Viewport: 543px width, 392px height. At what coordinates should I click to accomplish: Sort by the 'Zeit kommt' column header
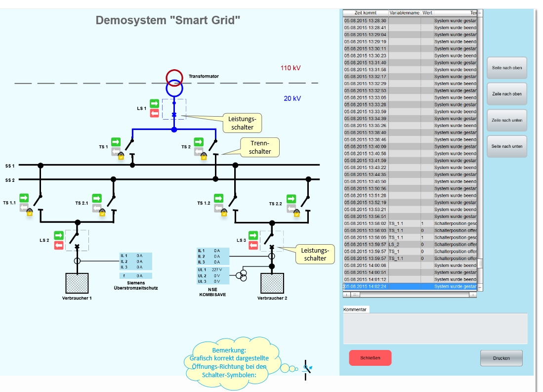coord(366,13)
